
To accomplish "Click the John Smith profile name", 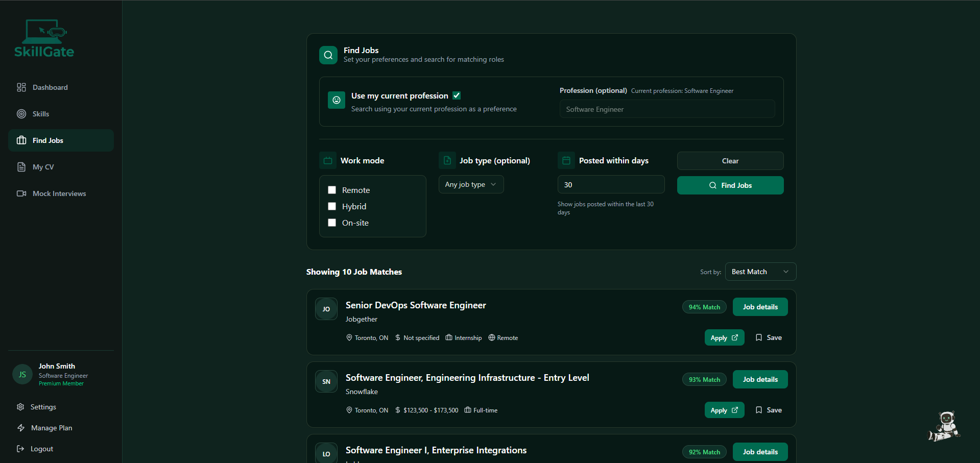I will (57, 366).
